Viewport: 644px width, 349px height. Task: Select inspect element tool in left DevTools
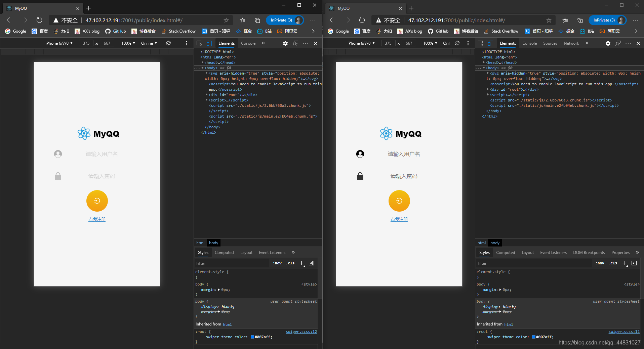(x=199, y=43)
